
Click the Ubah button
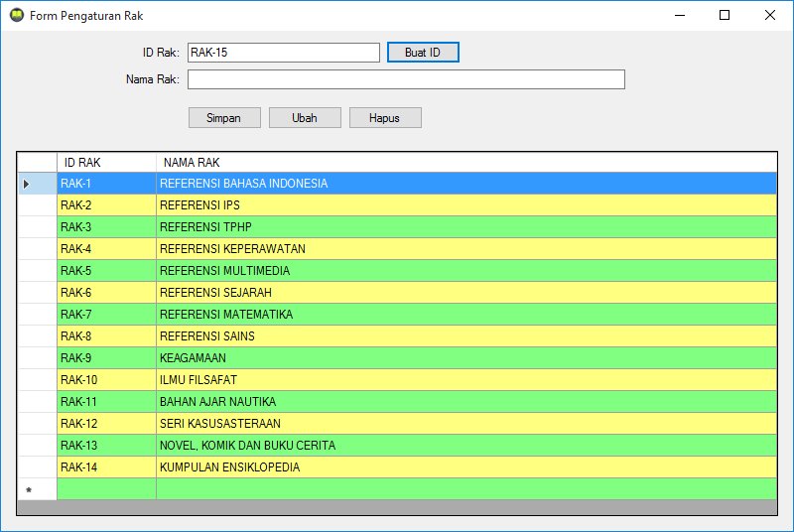coord(305,117)
